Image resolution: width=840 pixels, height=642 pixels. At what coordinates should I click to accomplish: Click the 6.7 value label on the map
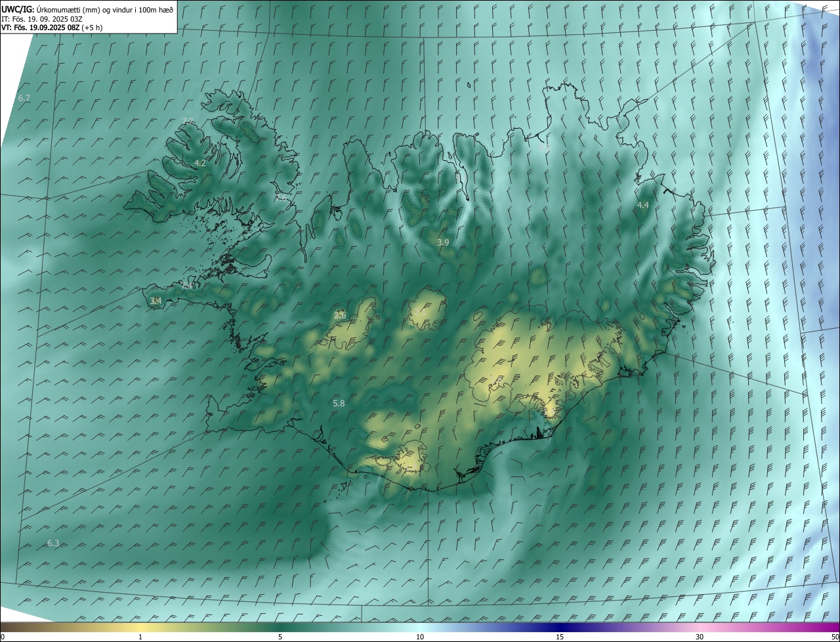tap(24, 98)
